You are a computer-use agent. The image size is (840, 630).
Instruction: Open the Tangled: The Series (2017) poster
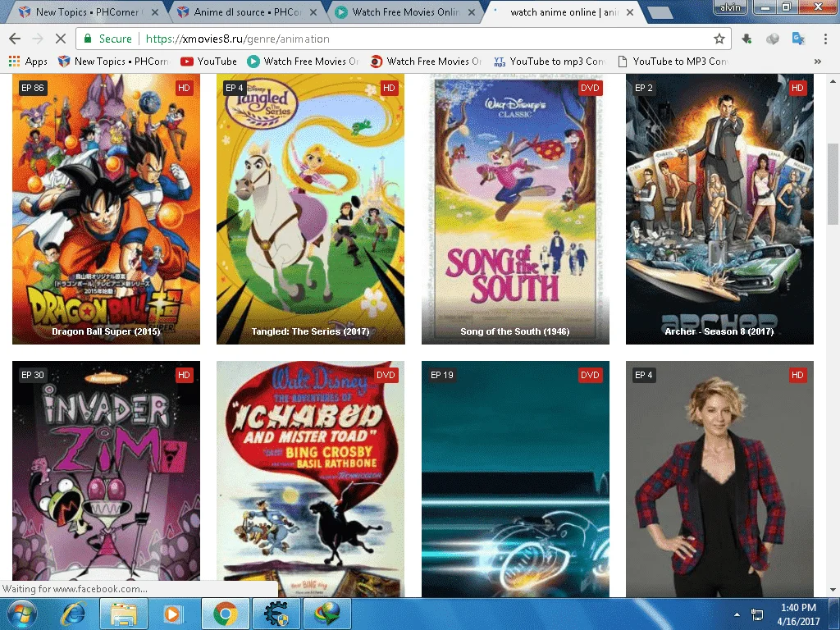311,209
